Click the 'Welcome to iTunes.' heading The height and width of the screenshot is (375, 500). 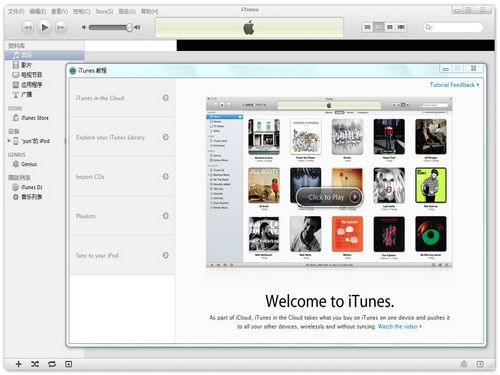330,301
